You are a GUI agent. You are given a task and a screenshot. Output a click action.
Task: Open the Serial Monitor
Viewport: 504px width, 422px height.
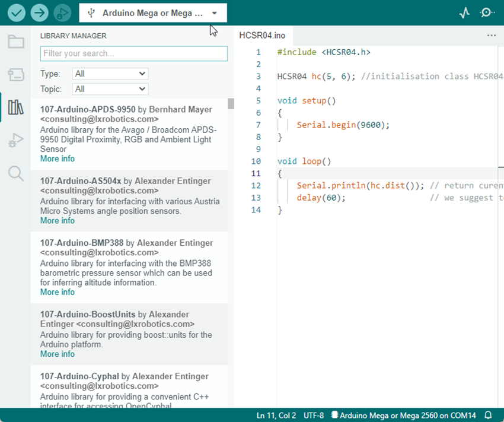[x=487, y=13]
